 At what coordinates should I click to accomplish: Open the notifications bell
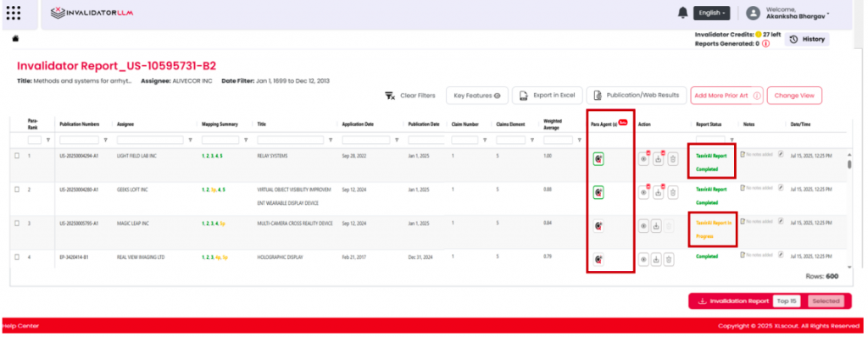682,13
